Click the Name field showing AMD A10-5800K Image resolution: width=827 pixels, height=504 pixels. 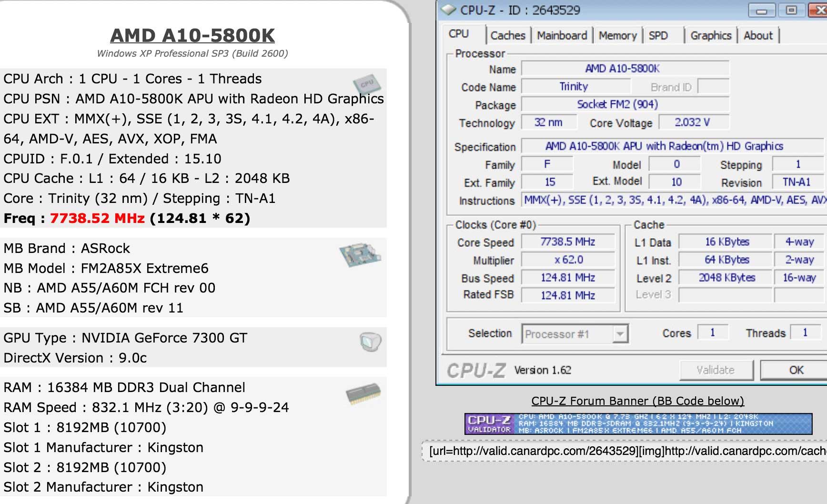click(625, 69)
